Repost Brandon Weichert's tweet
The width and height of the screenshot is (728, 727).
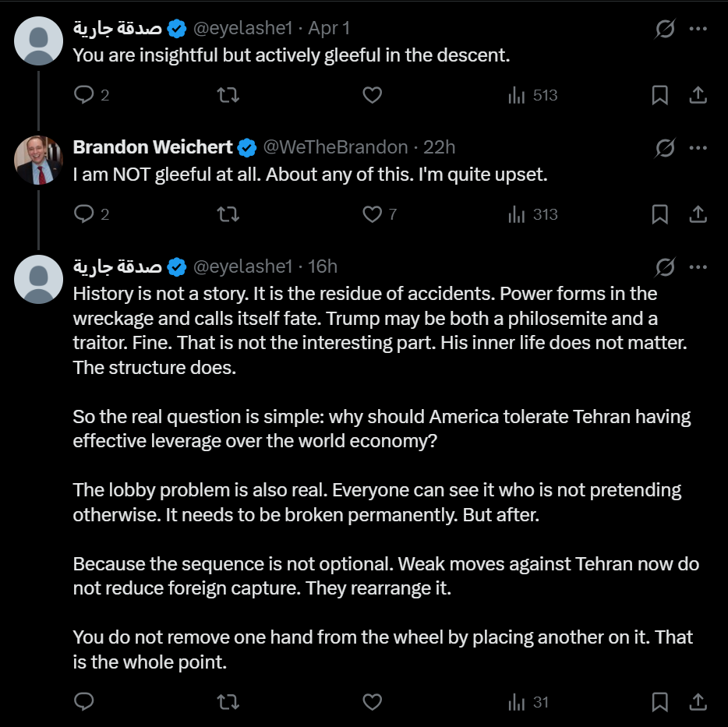click(x=228, y=214)
